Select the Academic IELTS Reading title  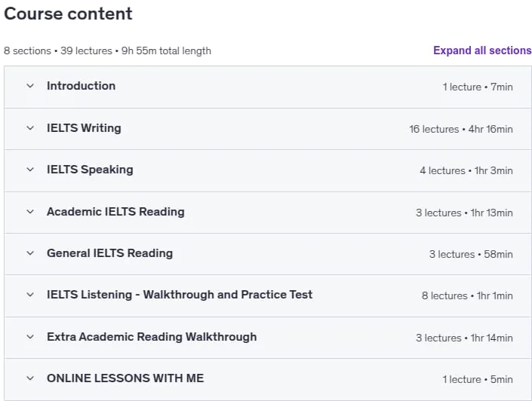[x=115, y=212]
